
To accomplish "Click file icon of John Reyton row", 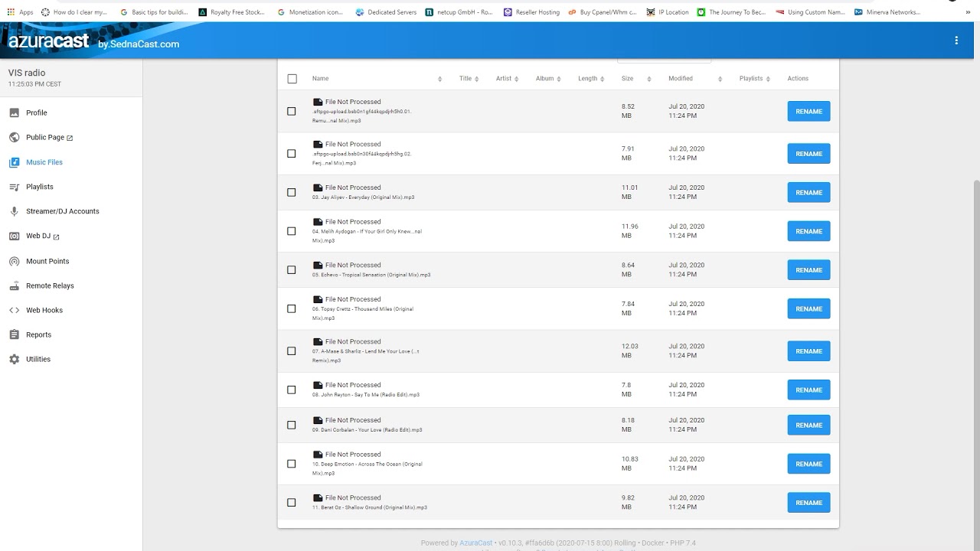I will click(318, 385).
